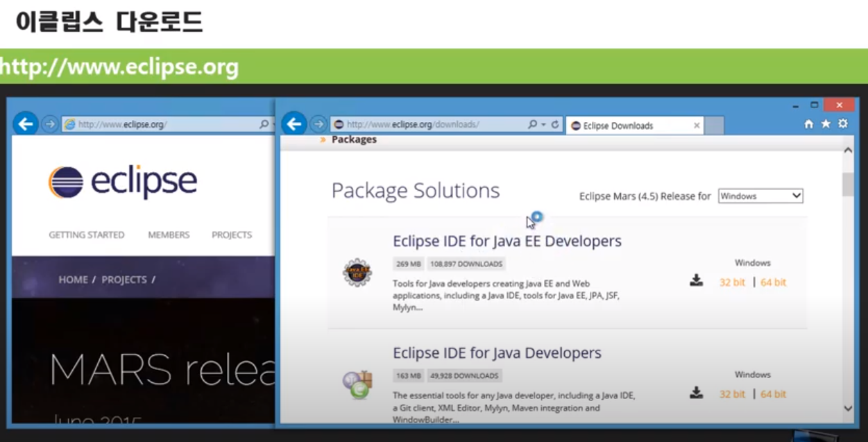Click the scrollbar up arrow in downloads window
Screen dimensions: 868x442
pos(848,150)
